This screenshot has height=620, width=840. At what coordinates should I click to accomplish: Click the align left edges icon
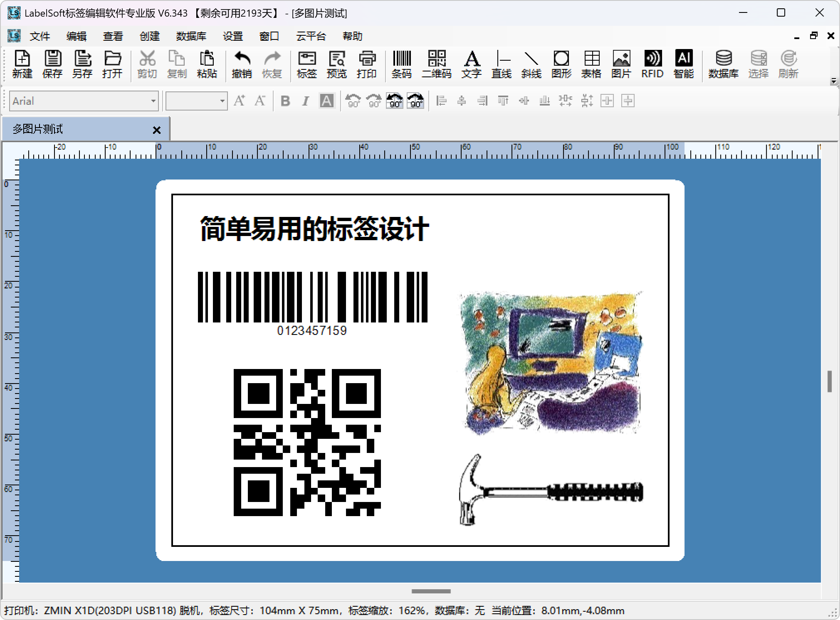pos(441,101)
